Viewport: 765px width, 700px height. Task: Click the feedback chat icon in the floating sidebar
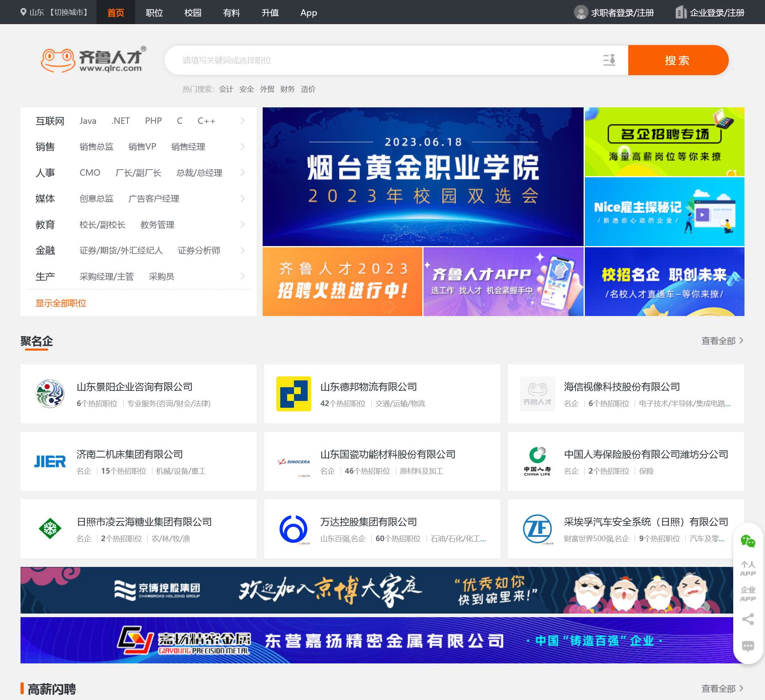748,646
